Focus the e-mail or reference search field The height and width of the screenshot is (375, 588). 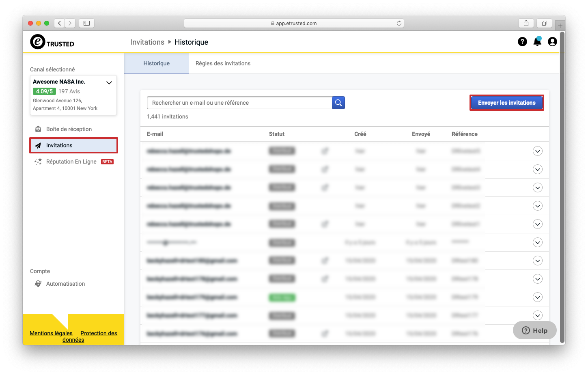[239, 103]
